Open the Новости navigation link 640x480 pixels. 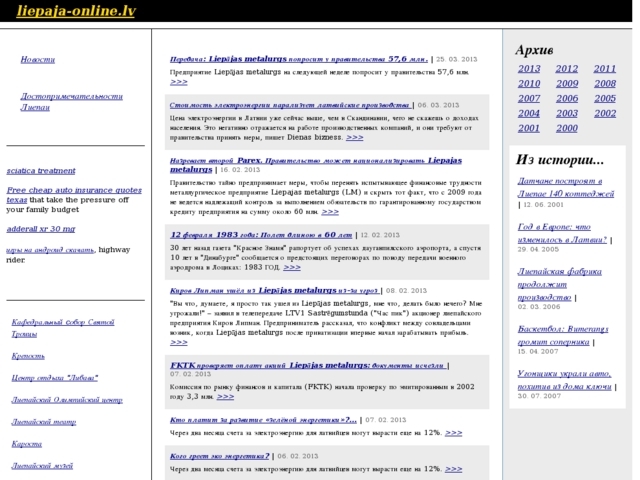click(x=38, y=60)
